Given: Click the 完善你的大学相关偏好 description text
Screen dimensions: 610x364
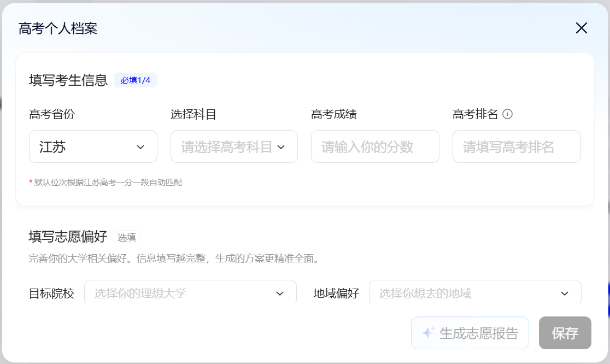Looking at the screenshot, I should click(x=175, y=258).
